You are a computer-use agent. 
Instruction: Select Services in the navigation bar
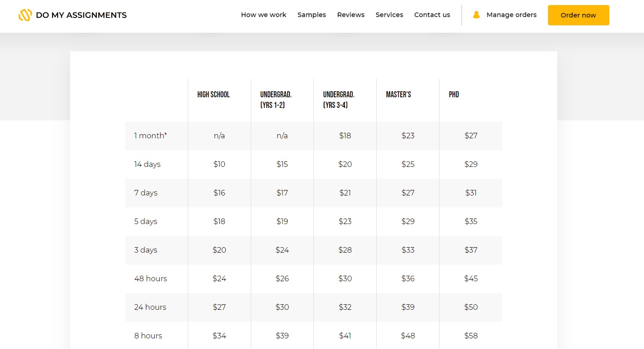click(x=389, y=15)
